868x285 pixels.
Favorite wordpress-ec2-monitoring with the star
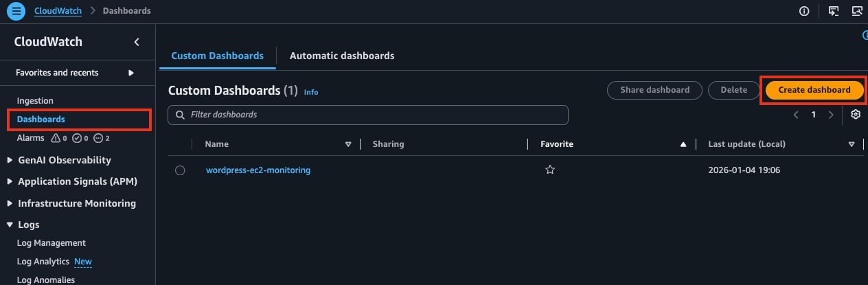pos(550,170)
